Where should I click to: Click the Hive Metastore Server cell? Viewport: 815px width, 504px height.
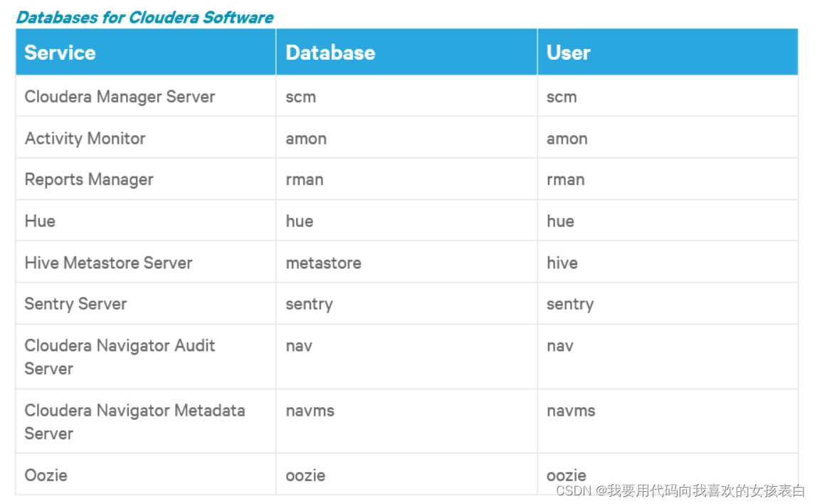click(108, 263)
